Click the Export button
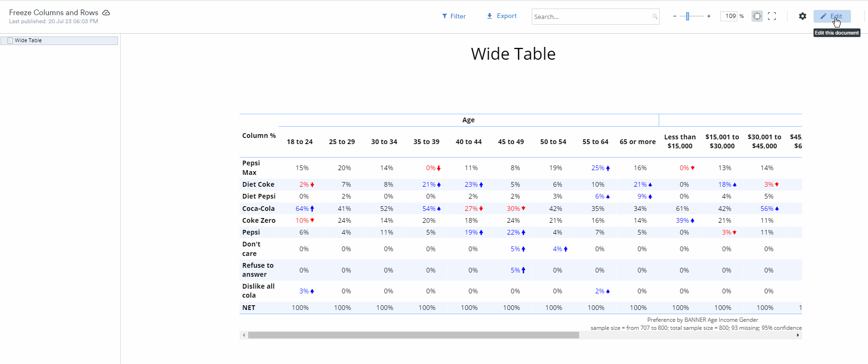The width and height of the screenshot is (868, 364). coord(501,16)
